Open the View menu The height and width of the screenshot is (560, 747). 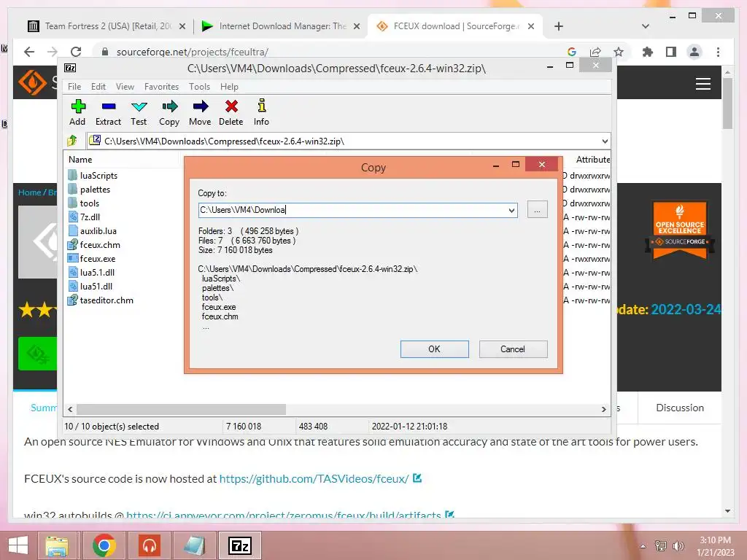(125, 87)
